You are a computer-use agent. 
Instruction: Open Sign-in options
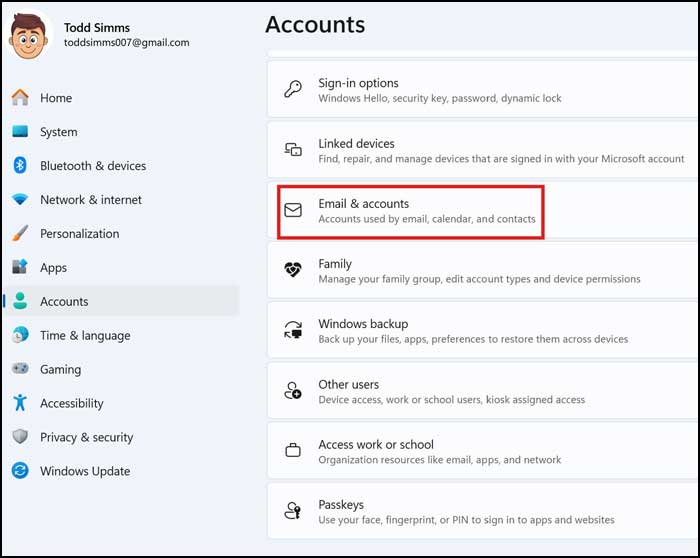coord(483,89)
